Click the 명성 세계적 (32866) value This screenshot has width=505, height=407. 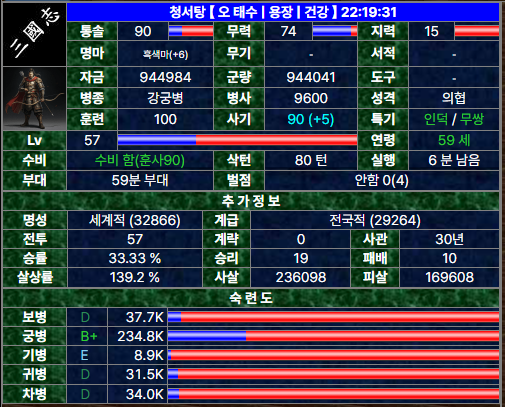135,220
